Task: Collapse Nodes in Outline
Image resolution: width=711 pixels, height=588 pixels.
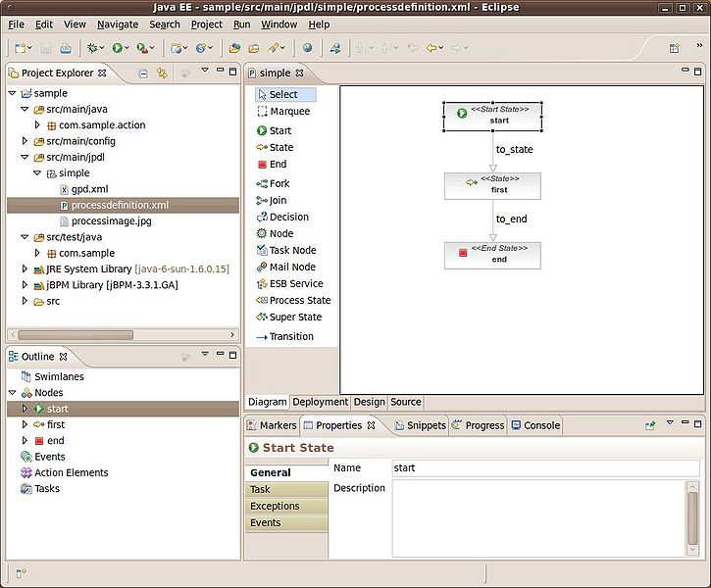Action: 12,393
